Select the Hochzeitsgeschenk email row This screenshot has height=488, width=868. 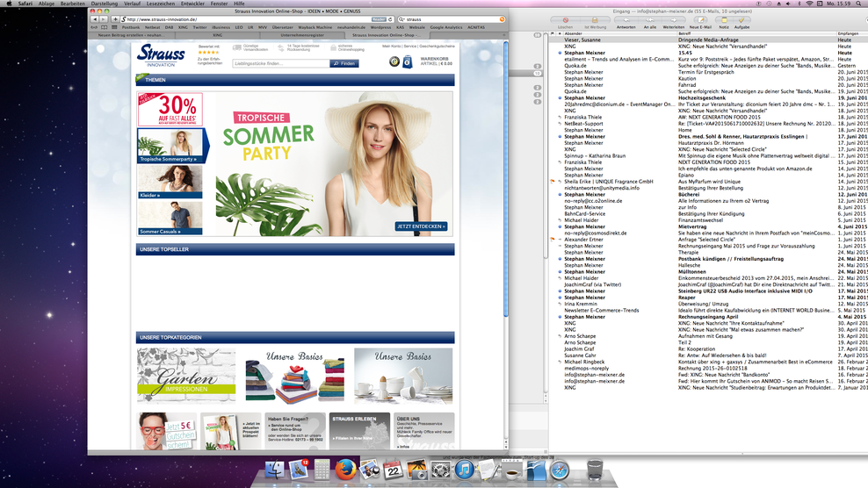pos(709,98)
